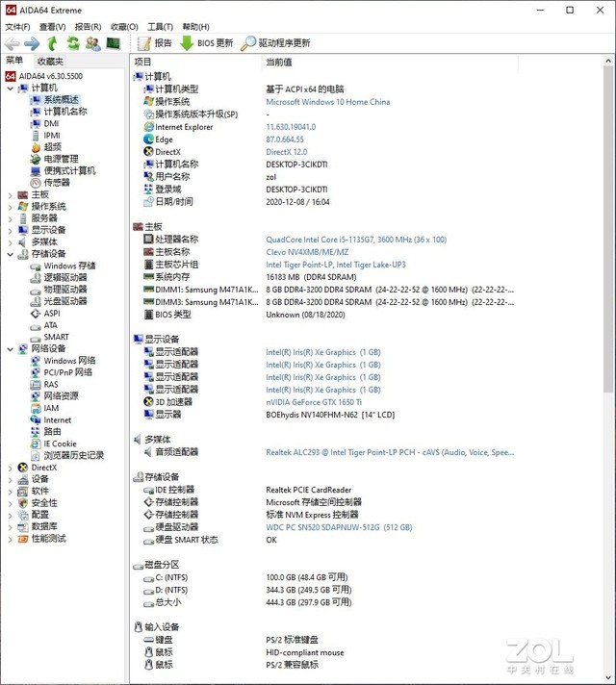The height and width of the screenshot is (685, 616).
Task: Expand the 显示设备 tree node
Action: pos(10,230)
